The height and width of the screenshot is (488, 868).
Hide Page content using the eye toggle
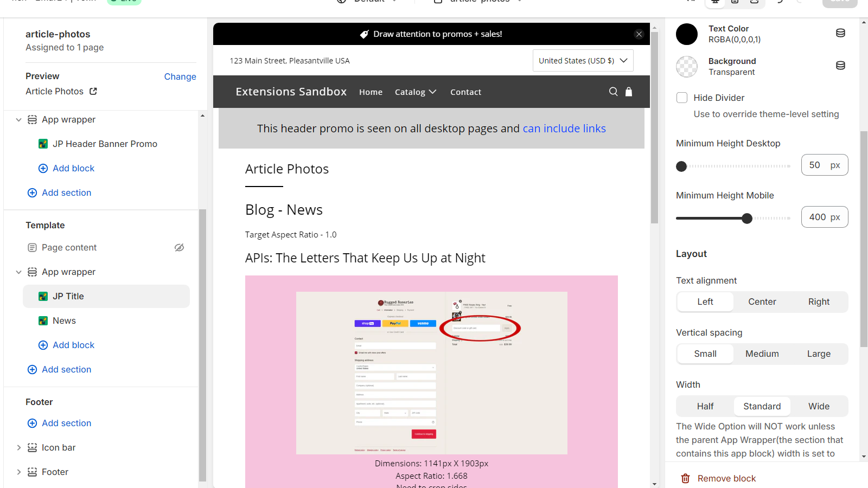coord(179,247)
